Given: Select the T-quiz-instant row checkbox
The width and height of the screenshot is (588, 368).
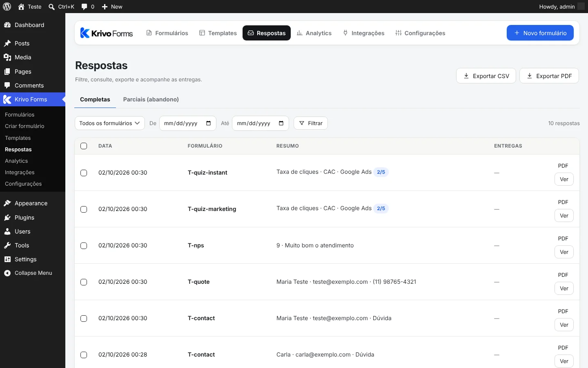Looking at the screenshot, I should click(x=84, y=173).
